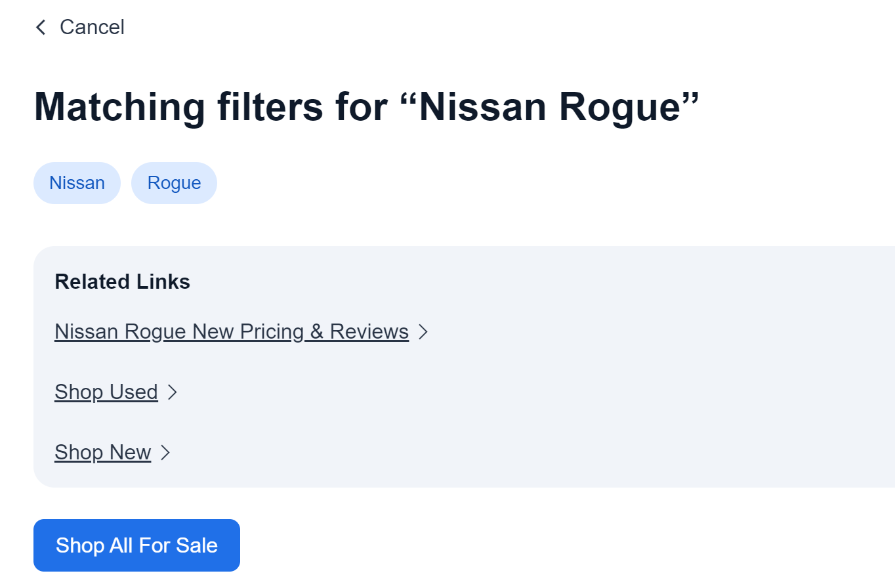Toggle the Nissan filter chip
Screen dimensions: 895x588
(x=77, y=183)
